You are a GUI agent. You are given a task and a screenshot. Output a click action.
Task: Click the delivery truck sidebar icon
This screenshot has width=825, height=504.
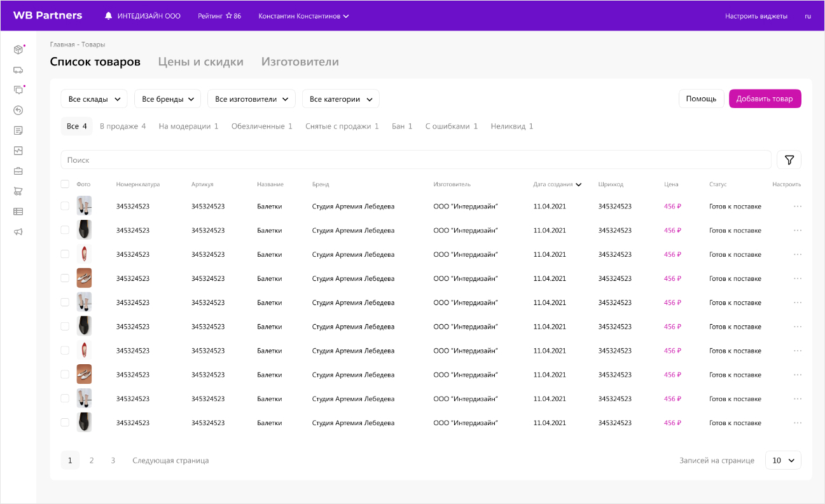[x=18, y=70]
